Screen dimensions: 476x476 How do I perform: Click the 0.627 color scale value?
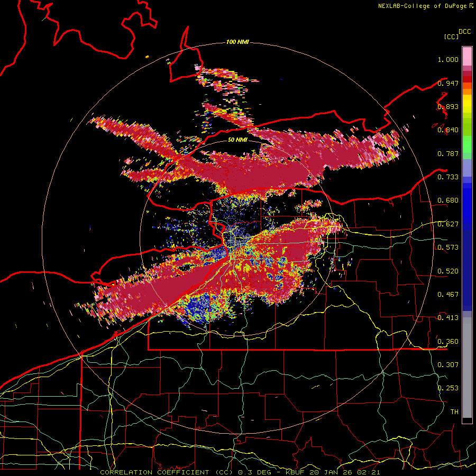tap(448, 224)
